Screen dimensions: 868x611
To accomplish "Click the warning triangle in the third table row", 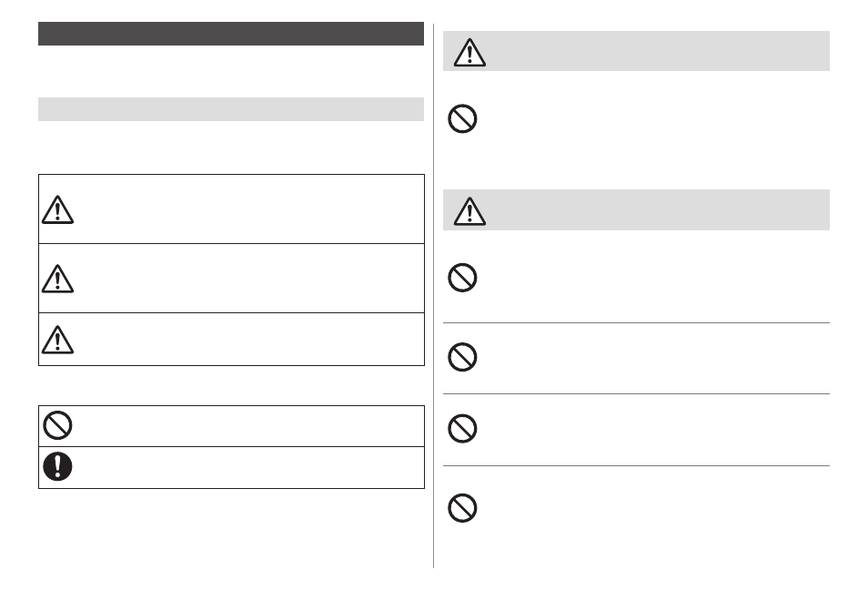I will click(57, 340).
